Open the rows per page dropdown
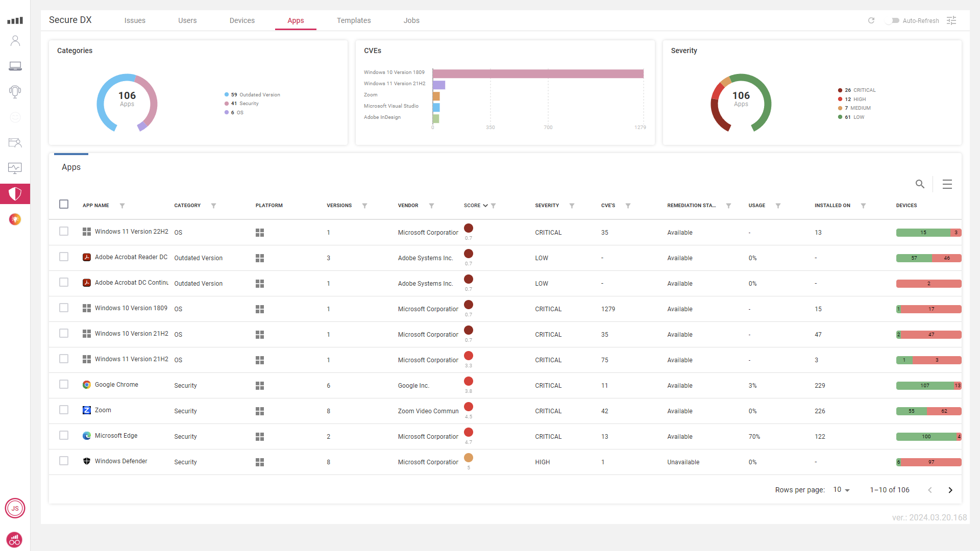980x551 pixels. 841,490
